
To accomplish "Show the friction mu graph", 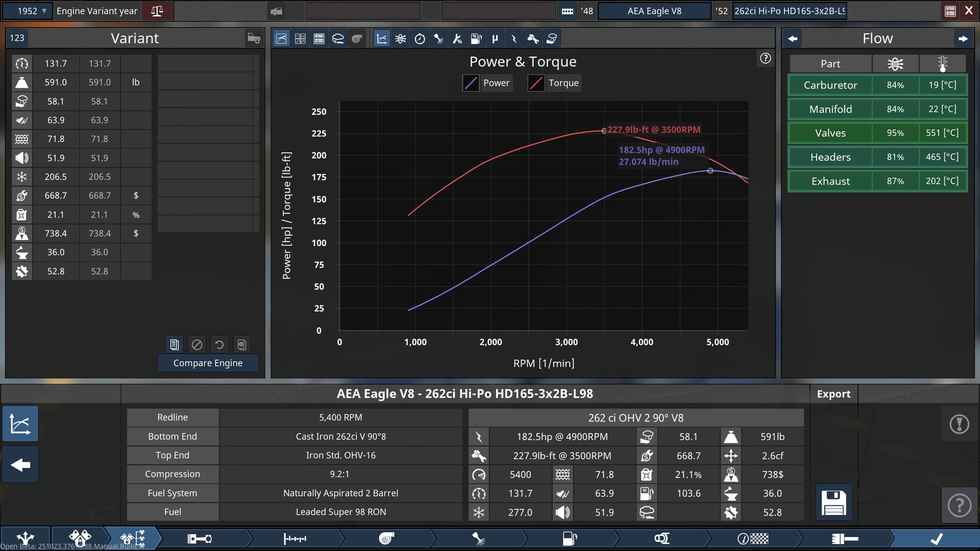I will tap(495, 39).
